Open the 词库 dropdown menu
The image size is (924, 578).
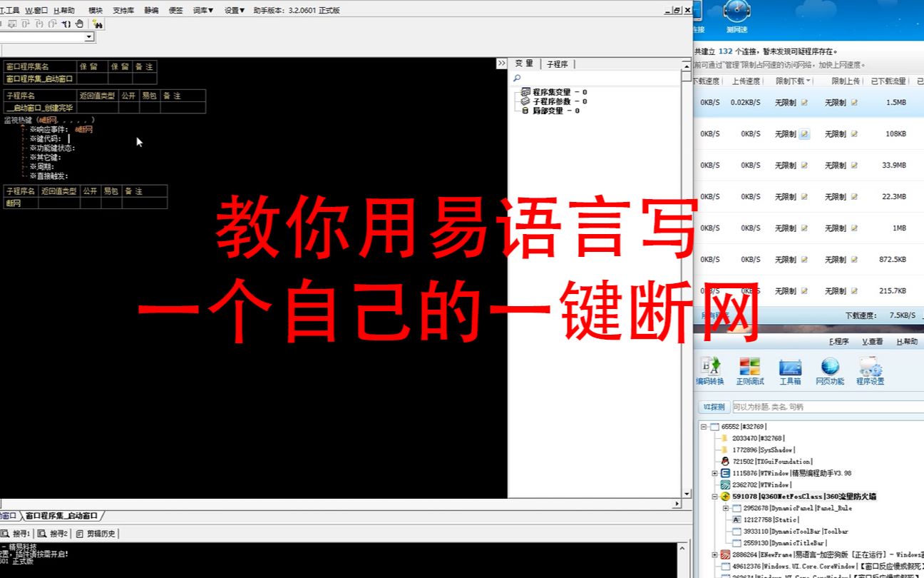pos(203,11)
